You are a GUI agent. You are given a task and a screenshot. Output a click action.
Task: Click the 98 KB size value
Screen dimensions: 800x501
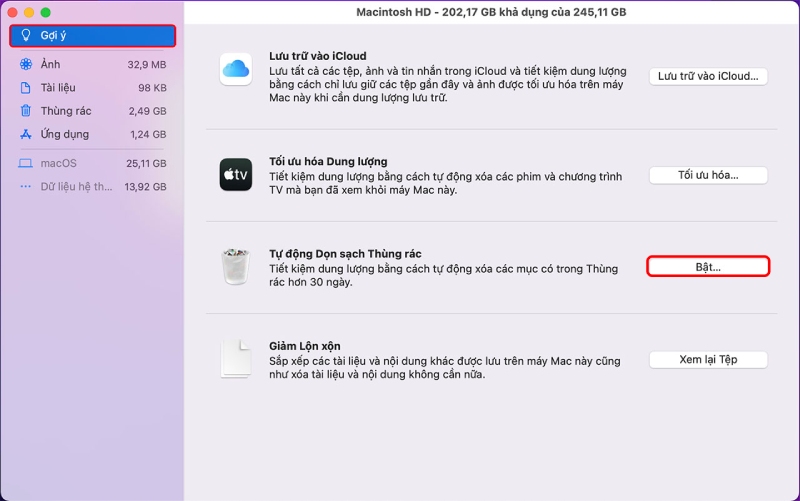[153, 88]
